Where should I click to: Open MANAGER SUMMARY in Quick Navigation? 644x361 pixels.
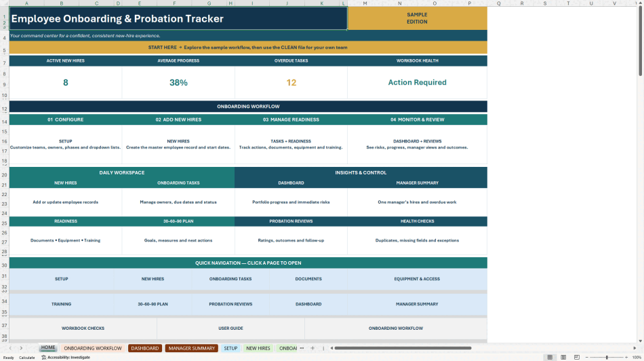417,304
